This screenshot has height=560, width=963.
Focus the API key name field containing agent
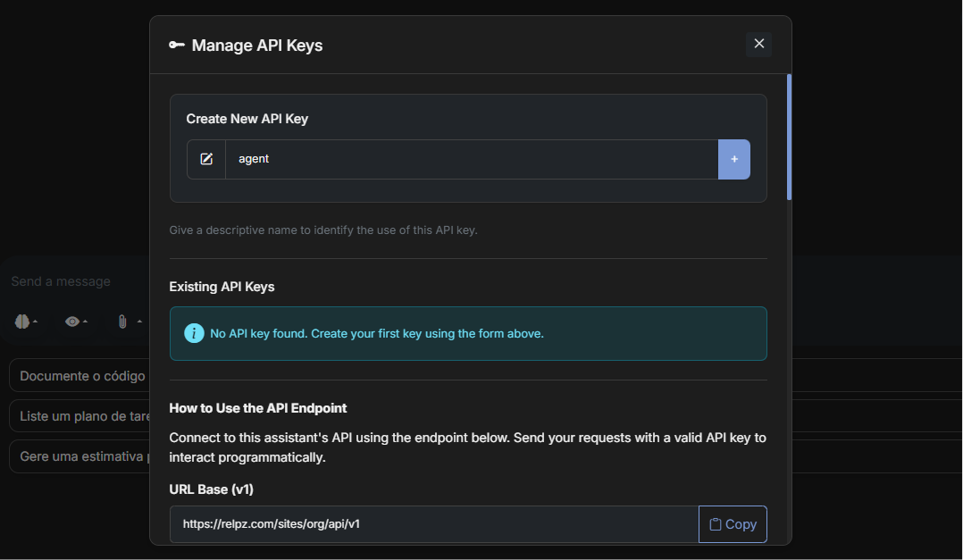click(x=472, y=159)
